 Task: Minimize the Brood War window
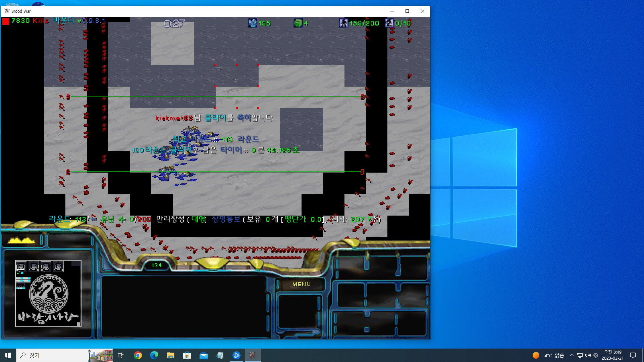[x=392, y=11]
